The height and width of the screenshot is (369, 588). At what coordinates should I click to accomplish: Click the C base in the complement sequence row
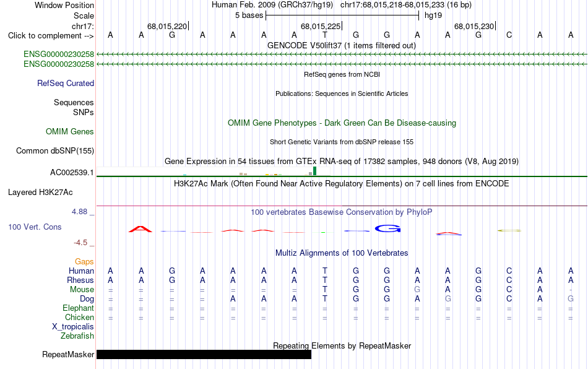point(509,35)
